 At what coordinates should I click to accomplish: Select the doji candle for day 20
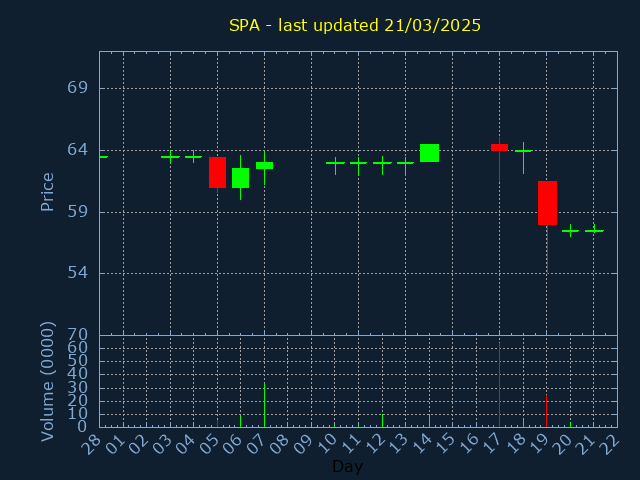571,231
